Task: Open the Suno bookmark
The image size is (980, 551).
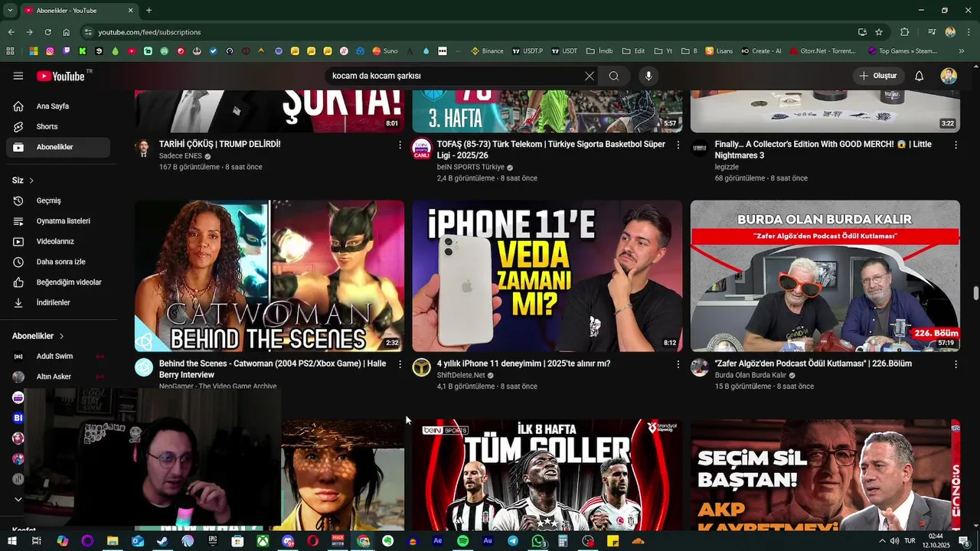Action: pyautogui.click(x=385, y=51)
